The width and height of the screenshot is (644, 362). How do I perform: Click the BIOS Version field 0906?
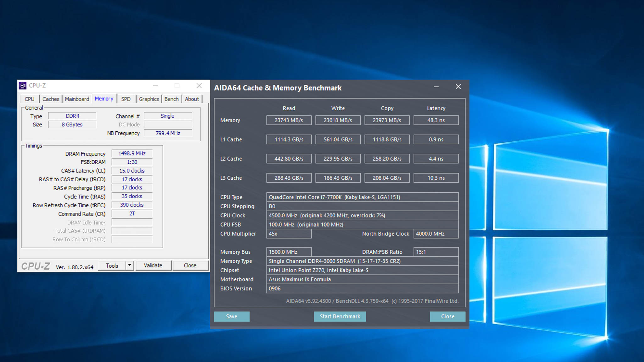[x=363, y=288]
